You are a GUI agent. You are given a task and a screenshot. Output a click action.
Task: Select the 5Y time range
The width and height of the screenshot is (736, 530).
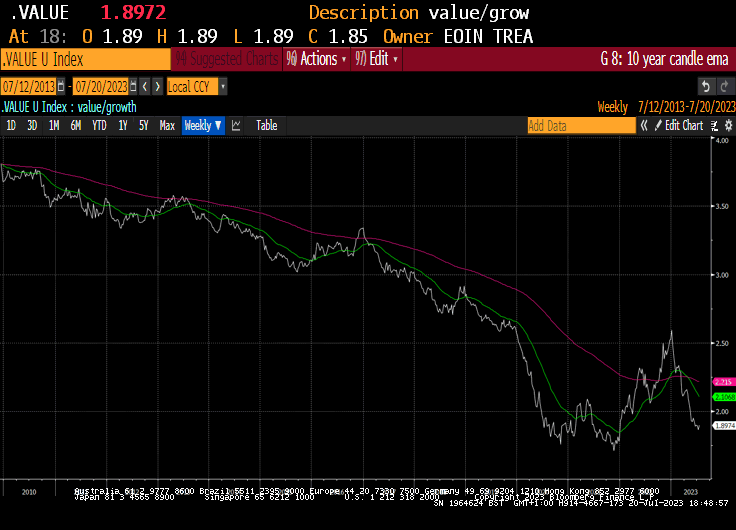144,125
